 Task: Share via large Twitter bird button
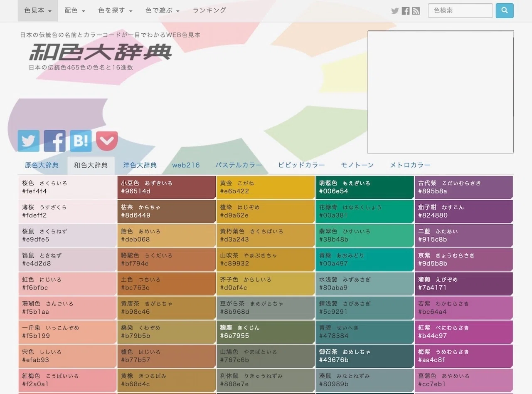29,141
